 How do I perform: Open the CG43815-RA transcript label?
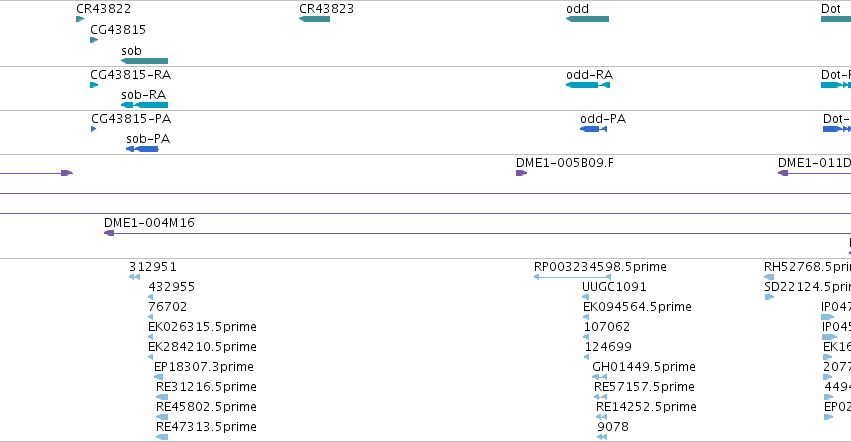click(131, 74)
